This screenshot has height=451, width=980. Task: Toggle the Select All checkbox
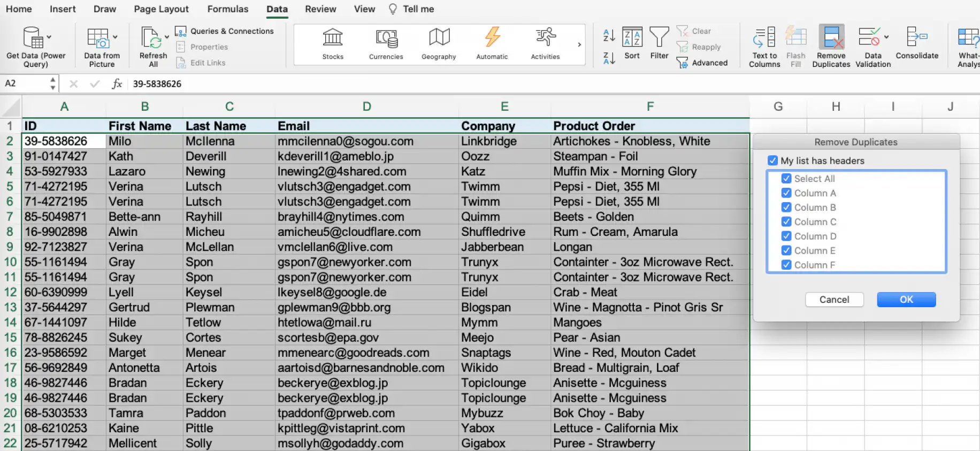pyautogui.click(x=786, y=179)
